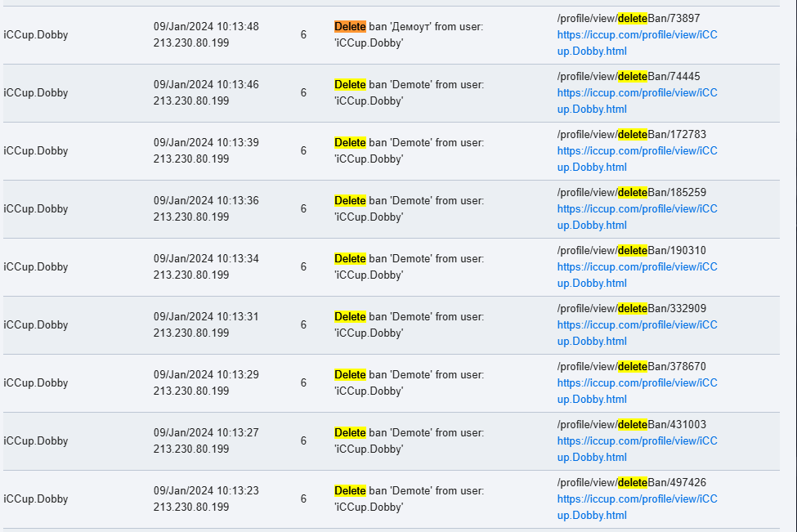Open profile link in deleteBan/73897 row
Viewport: 797px width, 532px height.
click(x=637, y=42)
